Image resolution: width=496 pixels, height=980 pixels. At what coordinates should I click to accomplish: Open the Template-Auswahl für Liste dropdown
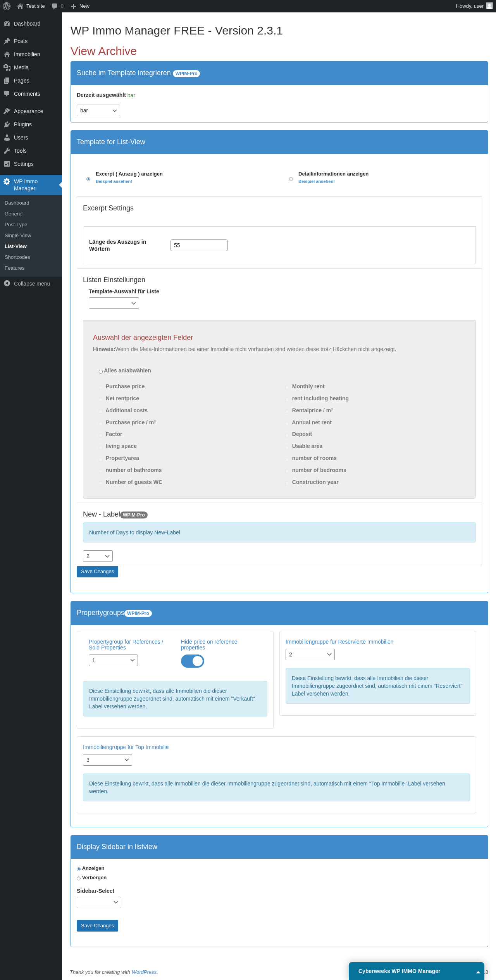tap(114, 303)
